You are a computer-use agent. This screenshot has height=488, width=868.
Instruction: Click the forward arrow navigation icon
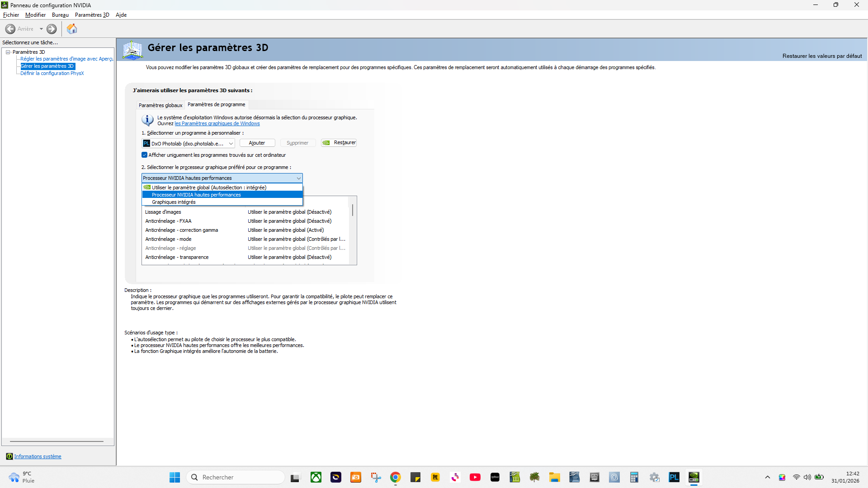point(52,29)
